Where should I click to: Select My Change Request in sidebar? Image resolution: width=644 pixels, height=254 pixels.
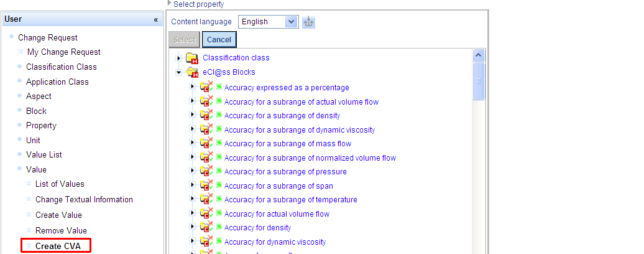[63, 52]
